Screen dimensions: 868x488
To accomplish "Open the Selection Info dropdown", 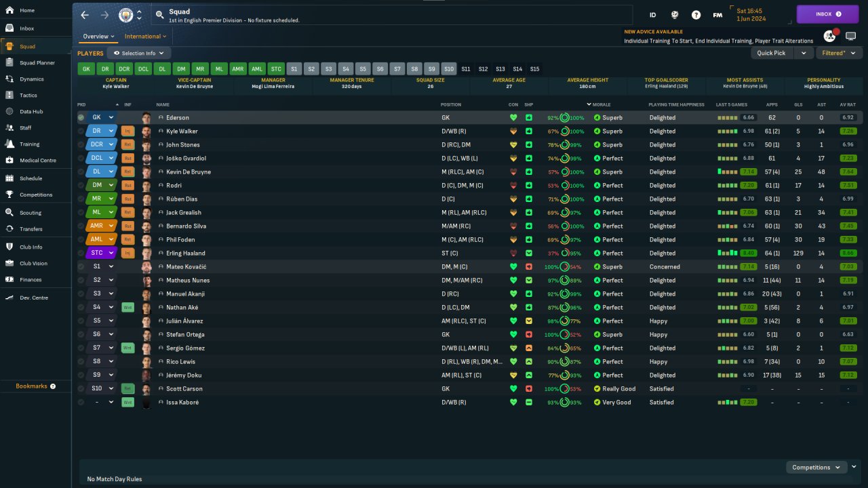I will (x=139, y=53).
